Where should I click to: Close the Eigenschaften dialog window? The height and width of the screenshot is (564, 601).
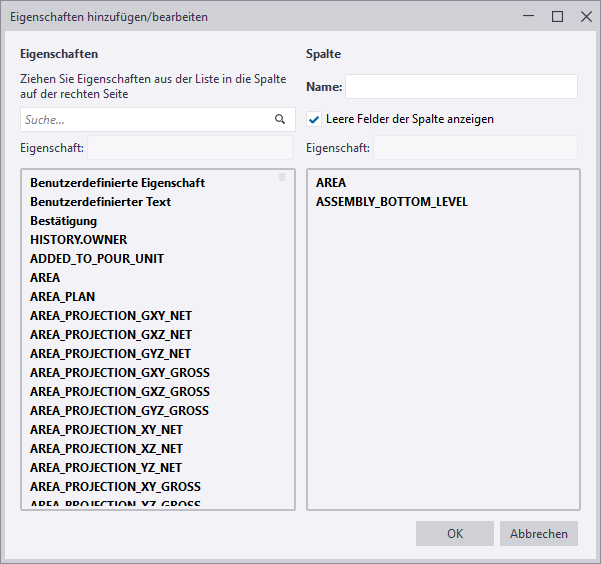pyautogui.click(x=586, y=16)
